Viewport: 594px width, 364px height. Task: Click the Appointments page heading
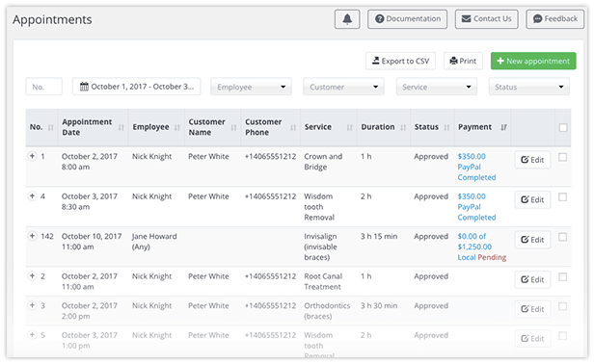[x=52, y=19]
